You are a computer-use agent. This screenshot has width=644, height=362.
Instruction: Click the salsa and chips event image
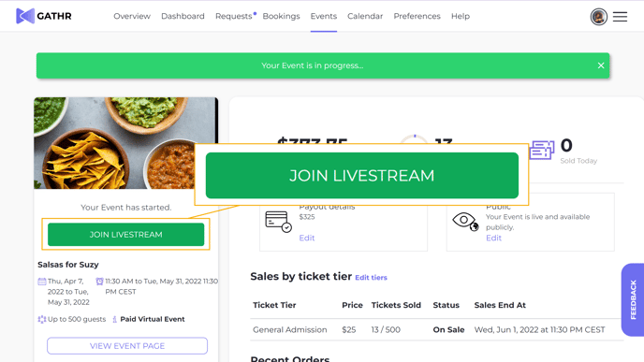[125, 143]
